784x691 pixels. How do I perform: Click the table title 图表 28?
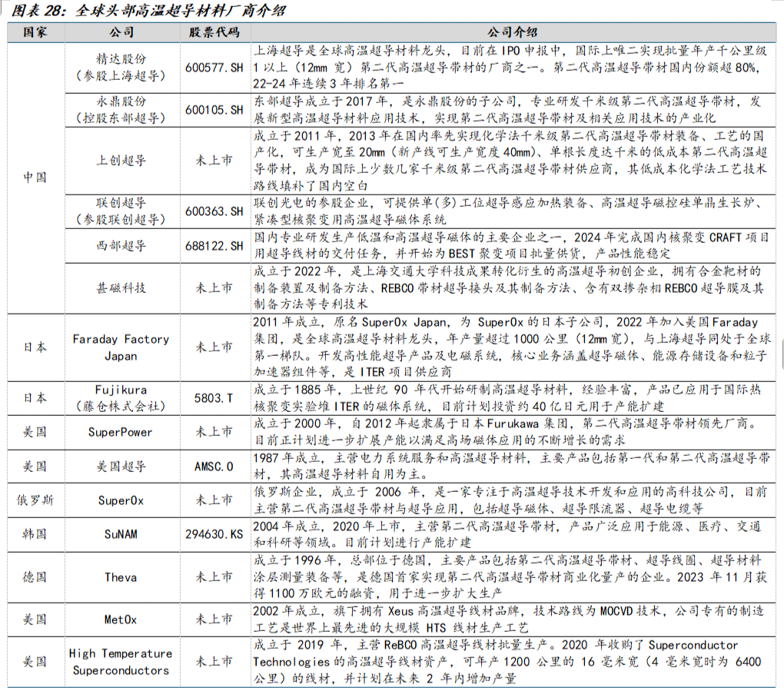click(x=148, y=11)
